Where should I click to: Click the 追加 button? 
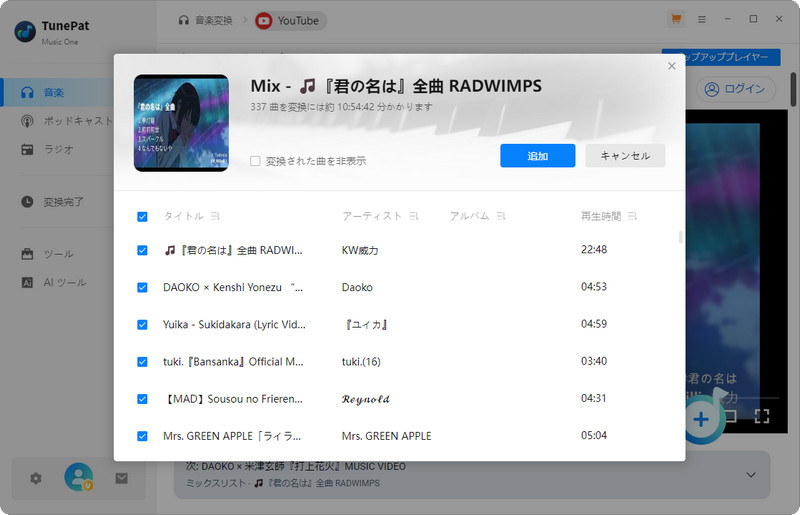tap(538, 156)
